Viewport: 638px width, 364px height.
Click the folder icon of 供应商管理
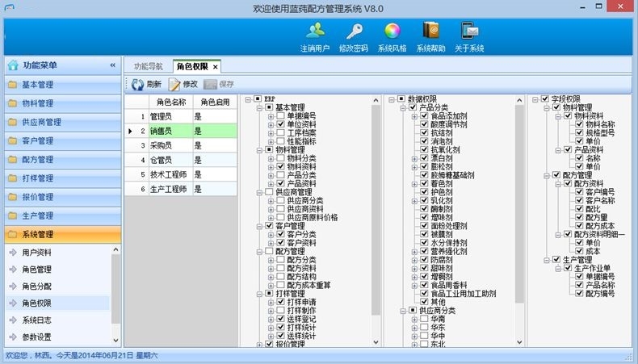pos(13,122)
